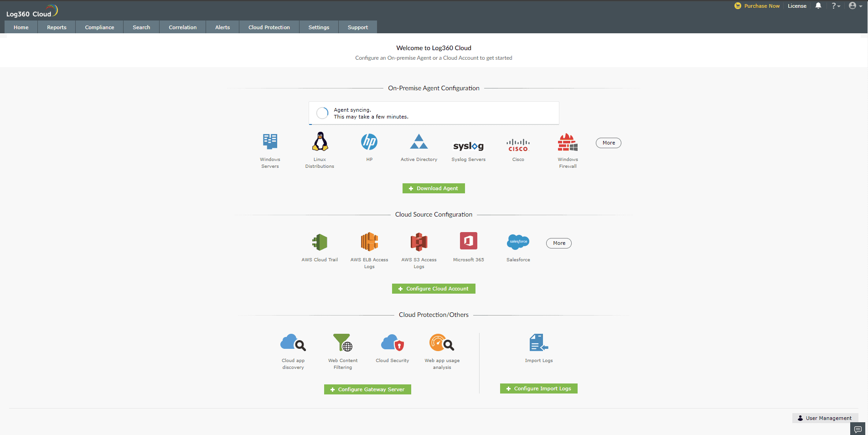Open the Alerts tab
Viewport: 868px width, 435px height.
pos(222,27)
